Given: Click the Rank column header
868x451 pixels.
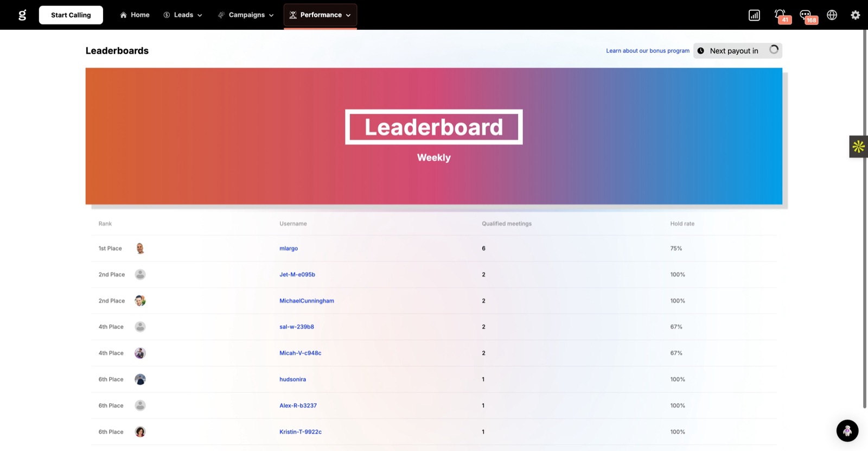Looking at the screenshot, I should (105, 224).
